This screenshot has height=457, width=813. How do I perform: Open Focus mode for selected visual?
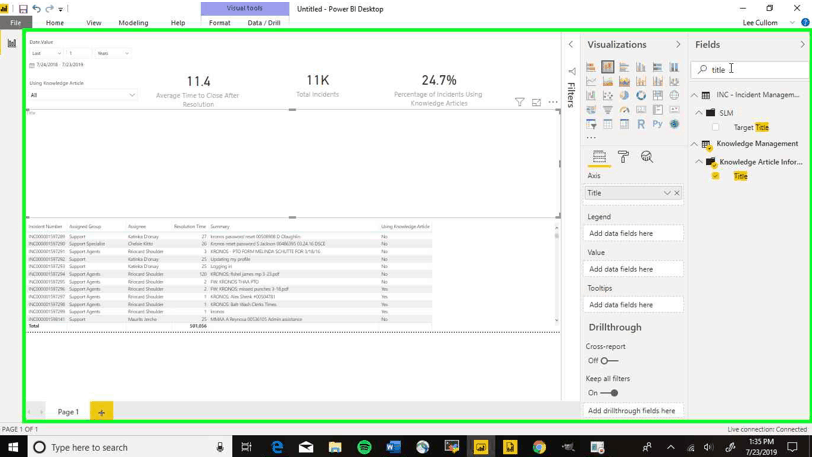[x=536, y=102]
